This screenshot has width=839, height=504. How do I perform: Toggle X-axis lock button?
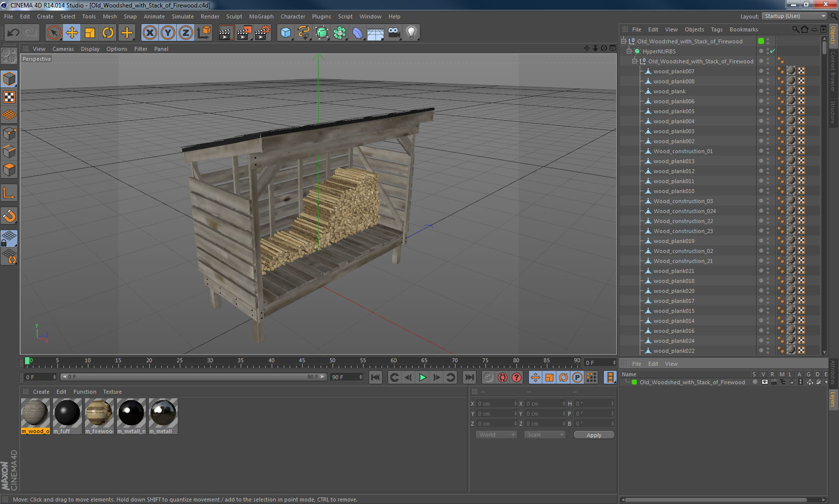[149, 33]
